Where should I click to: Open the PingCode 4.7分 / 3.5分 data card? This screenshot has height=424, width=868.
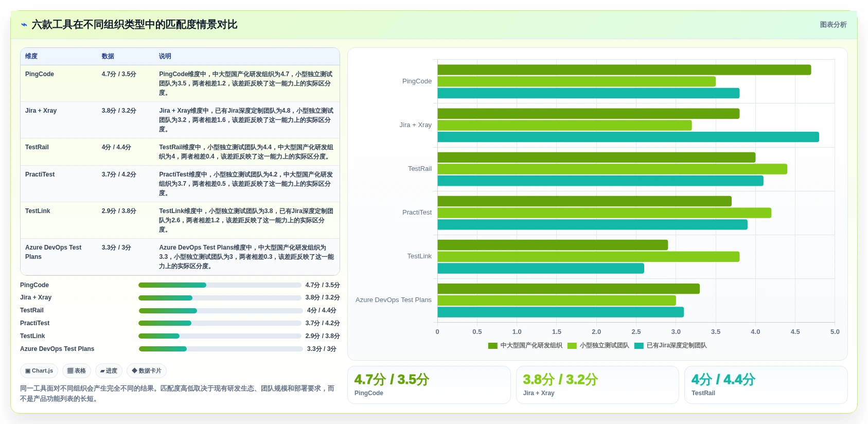coord(429,385)
